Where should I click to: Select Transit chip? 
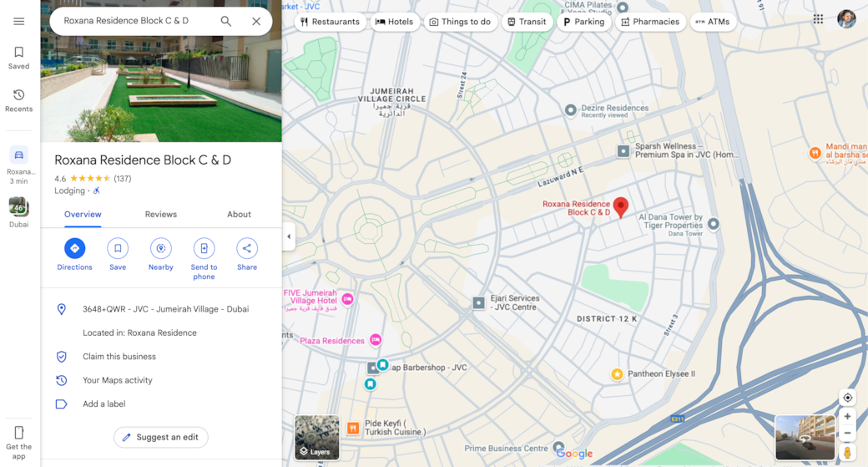pyautogui.click(x=527, y=22)
